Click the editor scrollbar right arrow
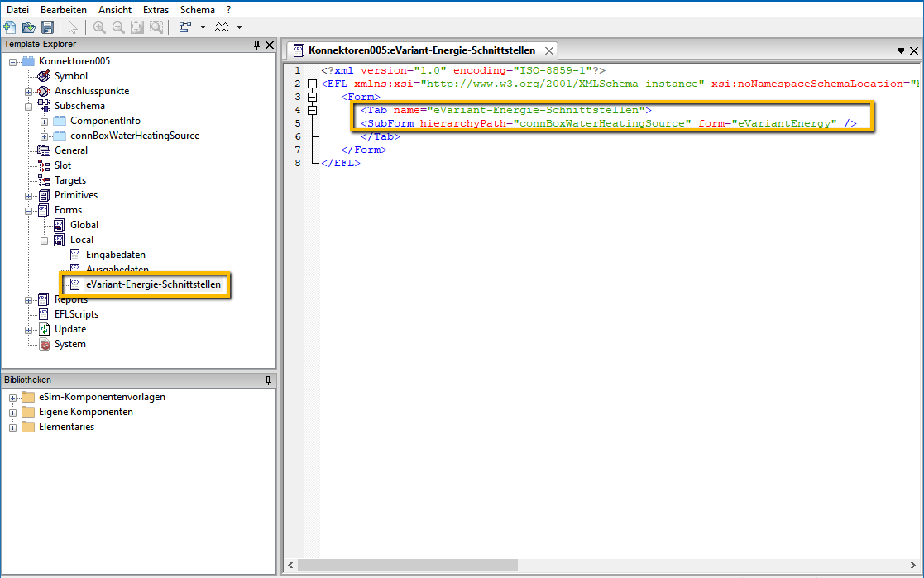924x578 pixels. pyautogui.click(x=912, y=566)
